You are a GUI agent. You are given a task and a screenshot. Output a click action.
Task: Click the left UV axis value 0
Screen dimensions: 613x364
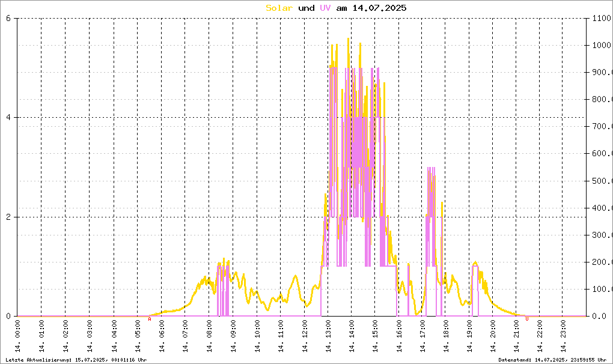[x=8, y=317]
